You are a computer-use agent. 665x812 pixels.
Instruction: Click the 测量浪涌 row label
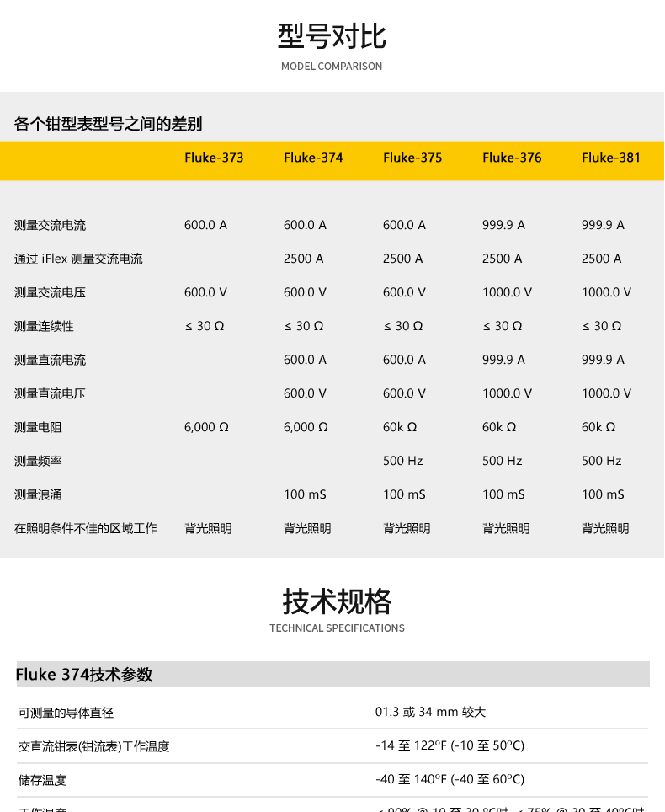[x=38, y=494]
